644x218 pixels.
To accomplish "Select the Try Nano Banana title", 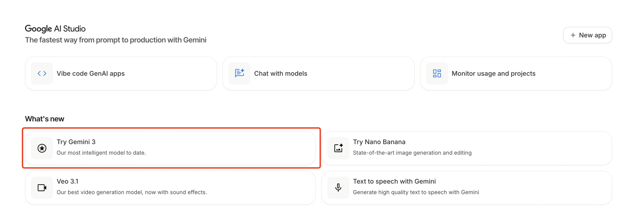I will (379, 142).
